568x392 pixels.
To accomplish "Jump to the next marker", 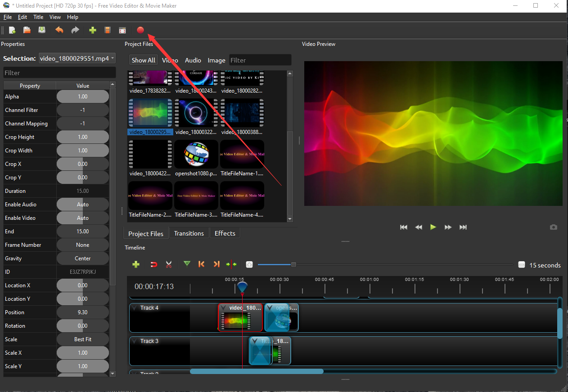I will pos(216,264).
